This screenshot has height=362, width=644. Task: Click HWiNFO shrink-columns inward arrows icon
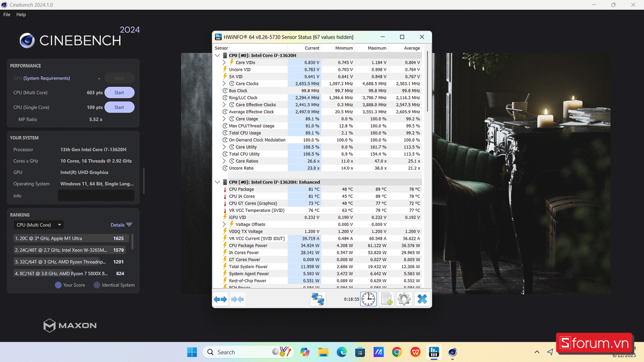coord(237,299)
